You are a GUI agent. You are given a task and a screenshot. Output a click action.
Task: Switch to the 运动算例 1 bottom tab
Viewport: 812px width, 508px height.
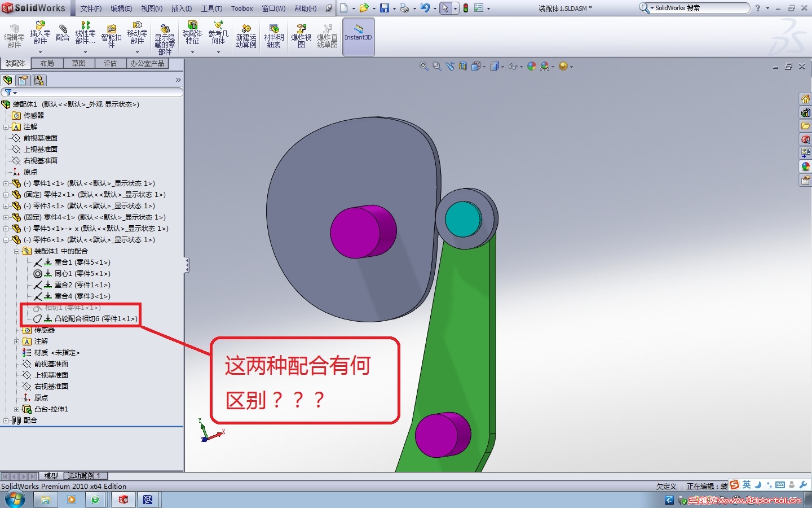pos(85,476)
